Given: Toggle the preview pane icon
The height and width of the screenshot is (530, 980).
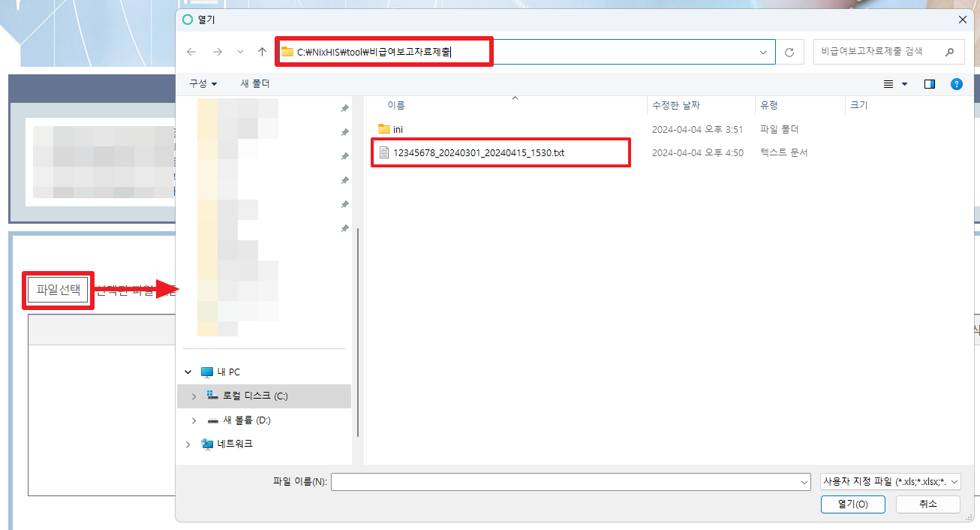Looking at the screenshot, I should click(x=930, y=84).
